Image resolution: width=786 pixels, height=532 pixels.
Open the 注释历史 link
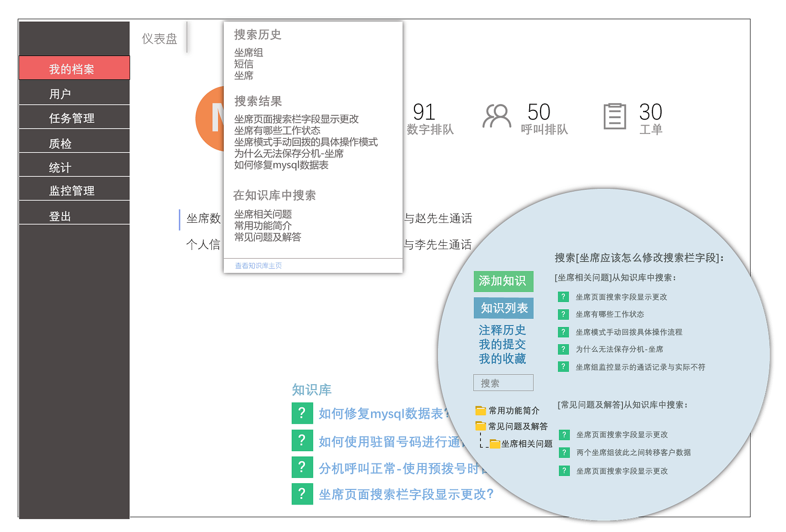tap(502, 330)
